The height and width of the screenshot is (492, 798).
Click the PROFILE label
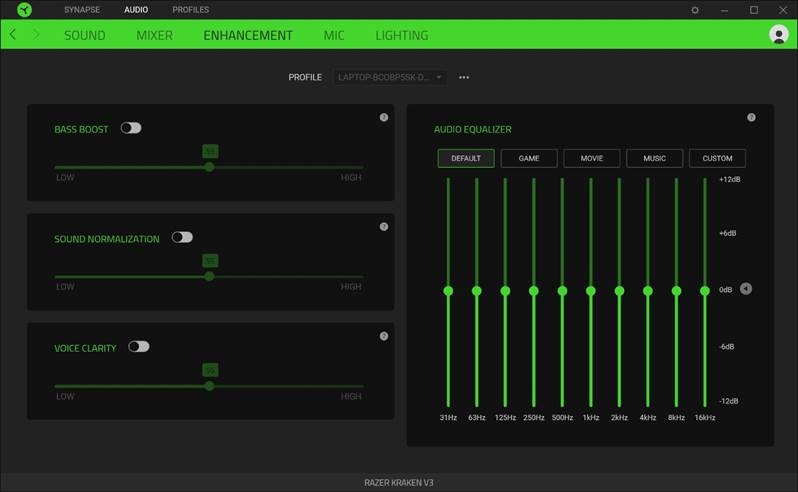pos(305,77)
